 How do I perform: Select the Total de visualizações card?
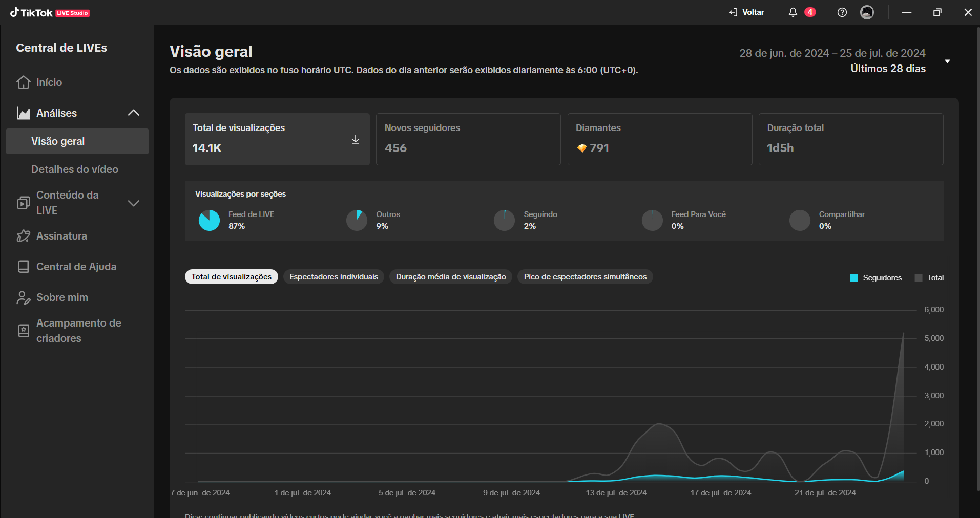[277, 139]
